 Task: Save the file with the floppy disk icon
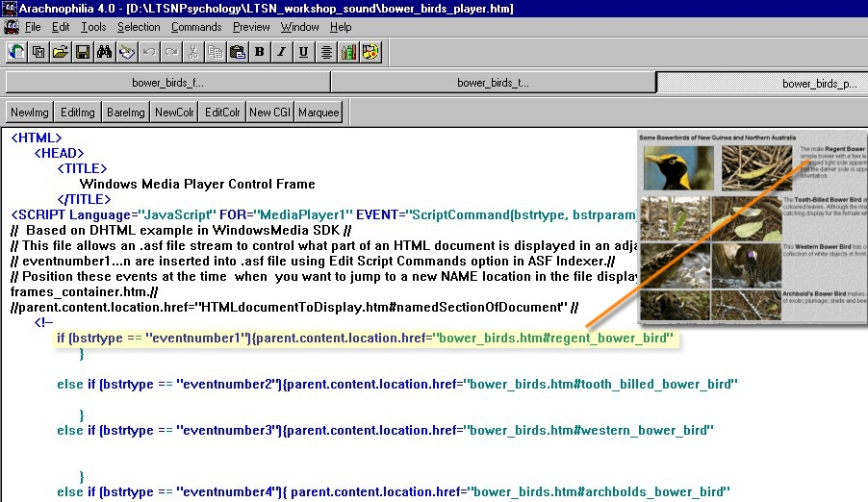(x=83, y=52)
